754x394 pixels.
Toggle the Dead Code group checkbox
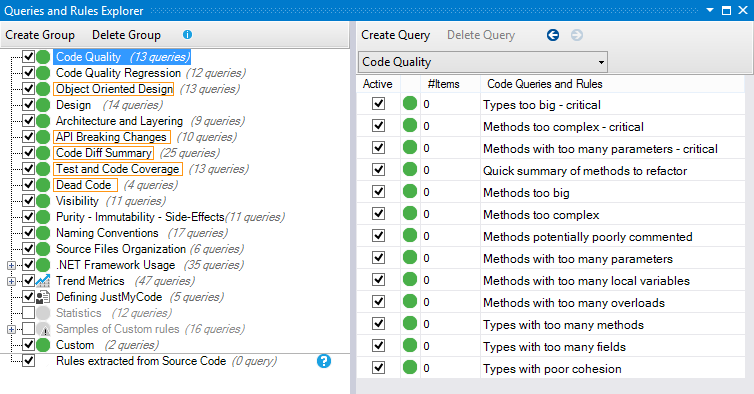[x=28, y=185]
